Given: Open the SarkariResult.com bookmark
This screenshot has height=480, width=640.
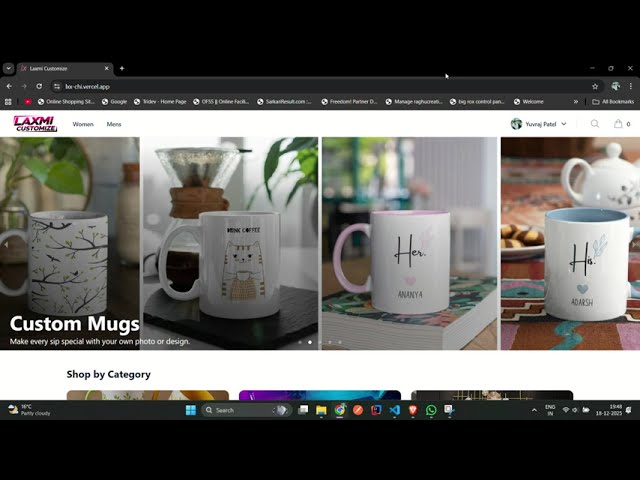Looking at the screenshot, I should [x=284, y=102].
